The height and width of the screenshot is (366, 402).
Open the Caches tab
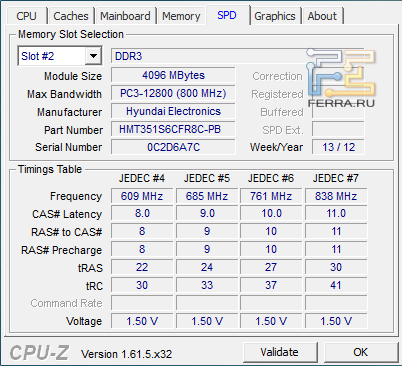tap(71, 16)
